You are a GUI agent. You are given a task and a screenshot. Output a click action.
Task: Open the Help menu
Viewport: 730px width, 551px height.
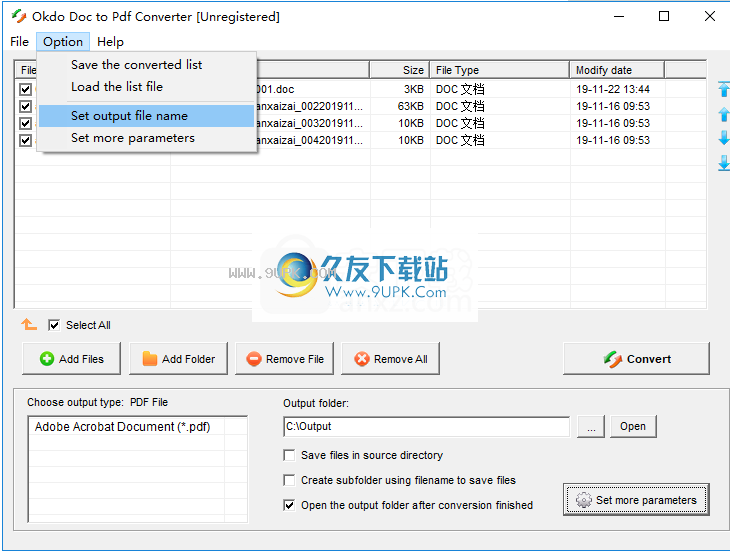click(110, 42)
